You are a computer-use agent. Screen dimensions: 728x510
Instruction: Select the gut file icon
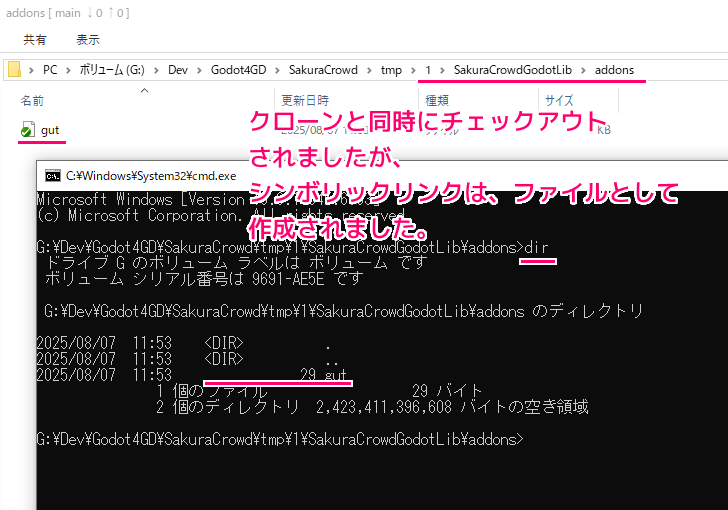[27, 130]
